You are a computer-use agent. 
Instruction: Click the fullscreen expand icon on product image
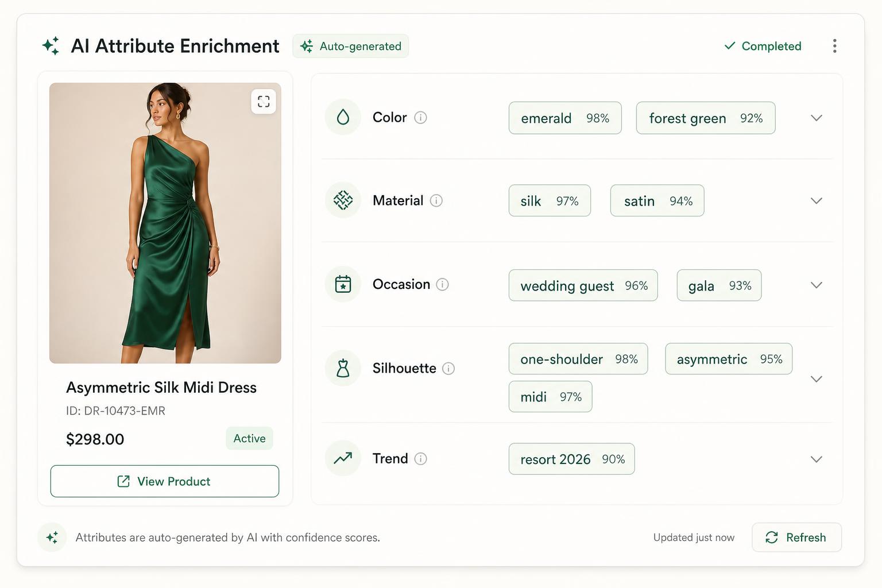point(264,102)
